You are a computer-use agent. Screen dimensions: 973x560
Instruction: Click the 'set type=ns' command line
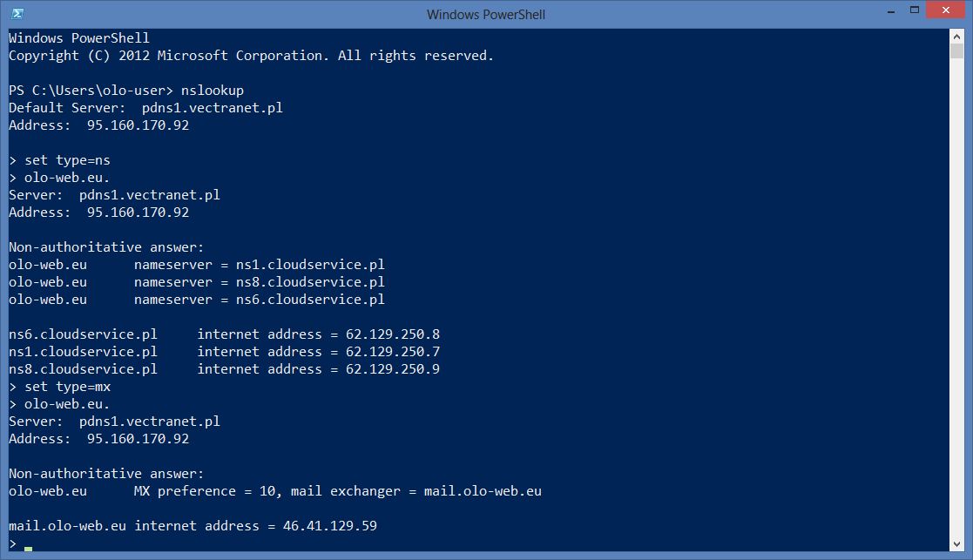(x=59, y=160)
